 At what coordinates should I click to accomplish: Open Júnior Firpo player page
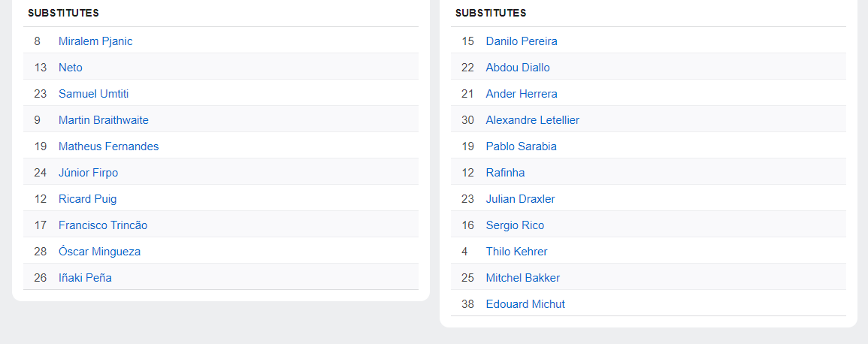coord(88,173)
